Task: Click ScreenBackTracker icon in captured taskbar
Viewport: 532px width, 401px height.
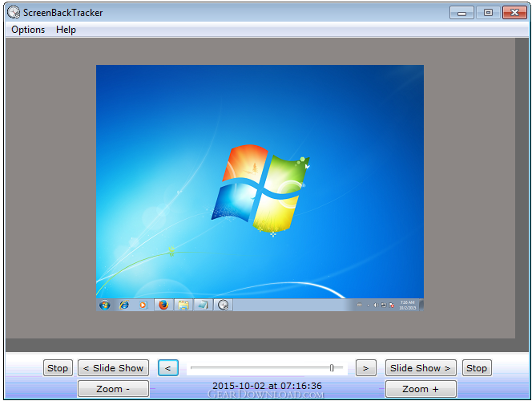Action: (223, 305)
